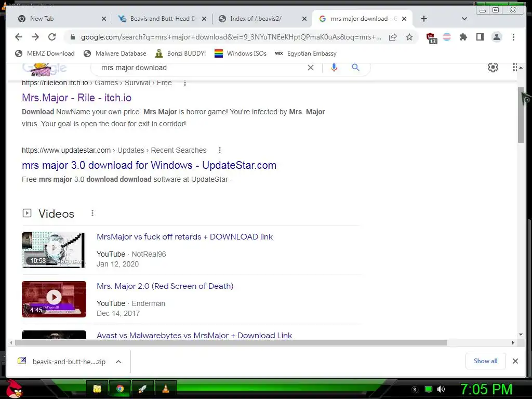Close the Beavis and Butt-Head tab
The width and height of the screenshot is (532, 399).
[x=204, y=19]
